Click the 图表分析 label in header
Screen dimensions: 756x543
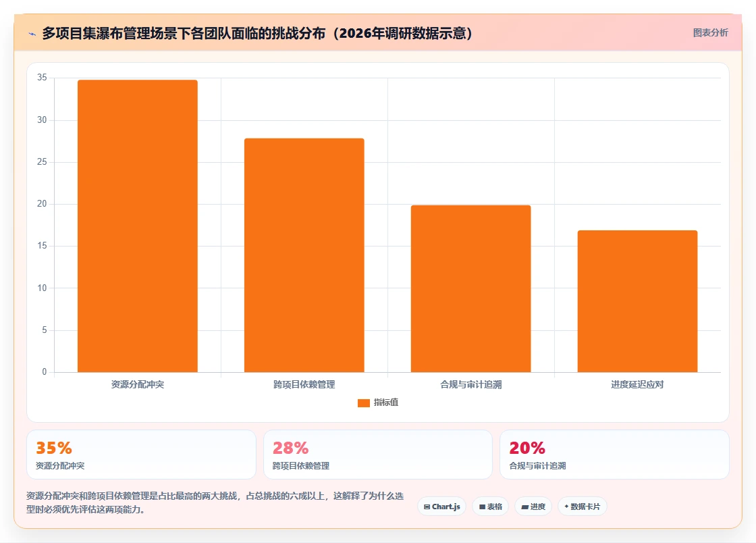click(x=710, y=33)
